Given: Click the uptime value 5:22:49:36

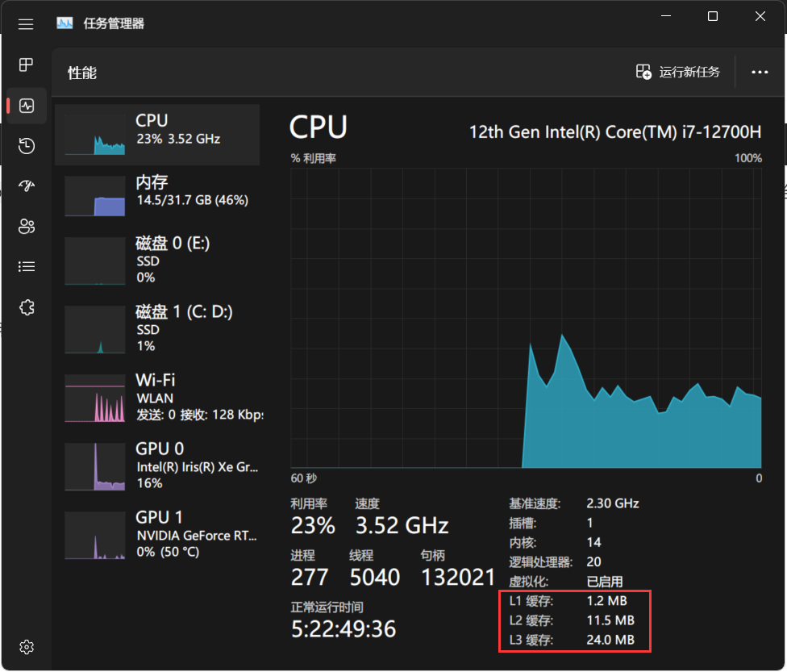Looking at the screenshot, I should pos(344,629).
